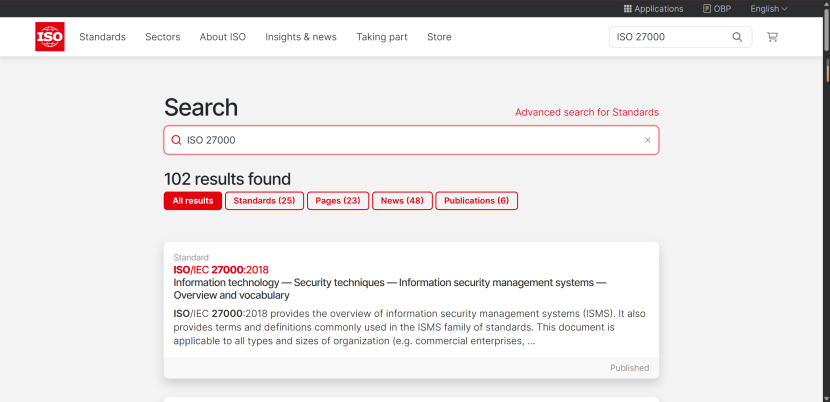830x402 pixels.
Task: Filter results by Standards (25)
Action: 264,201
